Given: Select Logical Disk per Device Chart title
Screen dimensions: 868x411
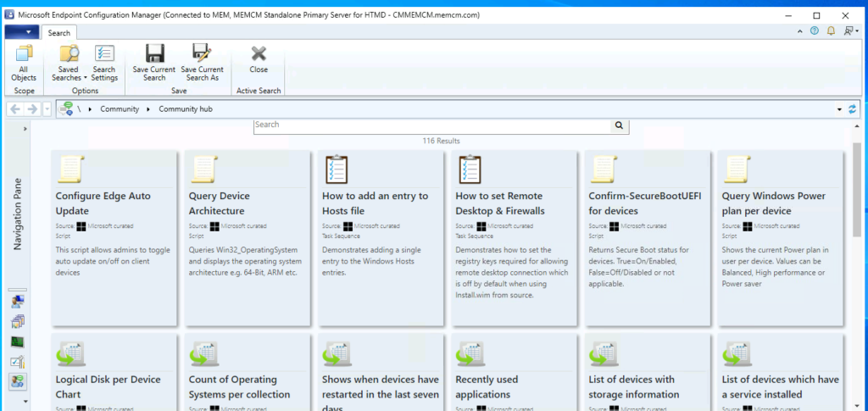Looking at the screenshot, I should point(108,387).
